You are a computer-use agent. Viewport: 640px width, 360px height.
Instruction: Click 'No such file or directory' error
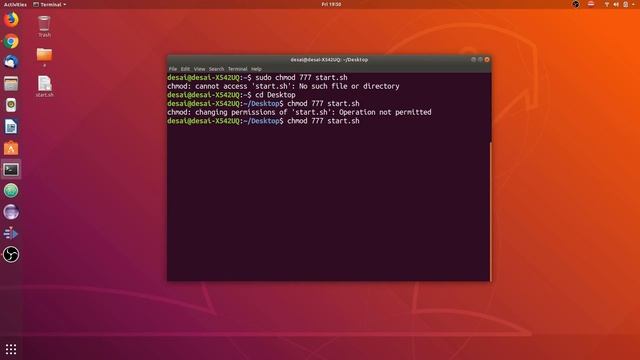click(x=349, y=86)
